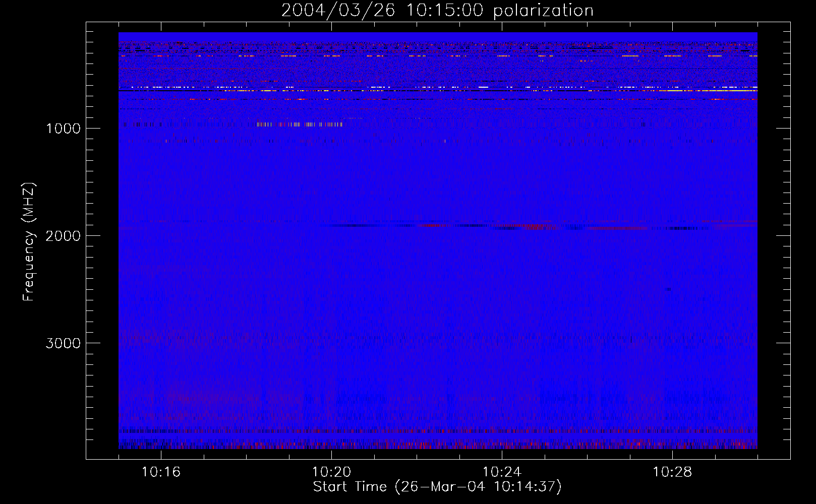Click the 10:28 time tick label
This screenshot has width=816, height=504.
pyautogui.click(x=672, y=472)
